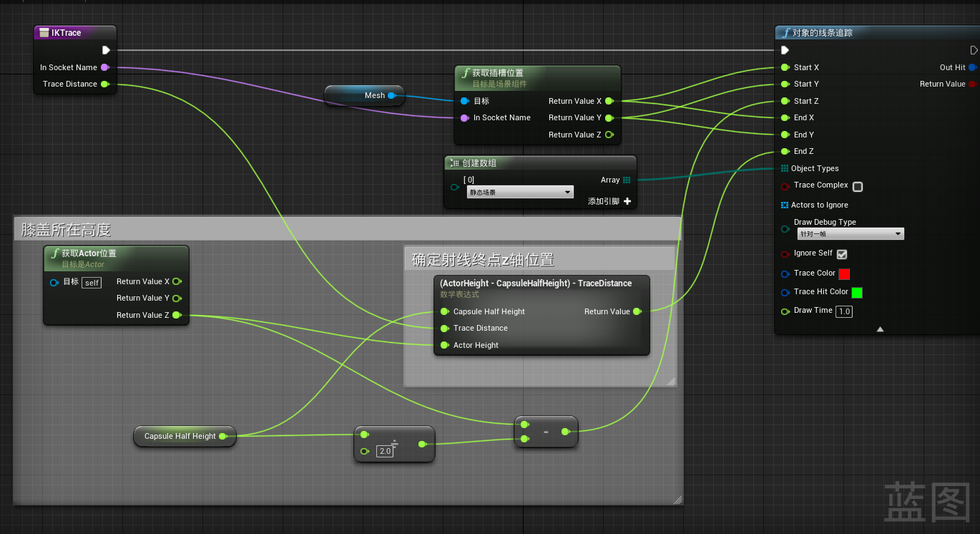Click the Mesh variable output pin
Screen dimensions: 980x534
[x=392, y=95]
